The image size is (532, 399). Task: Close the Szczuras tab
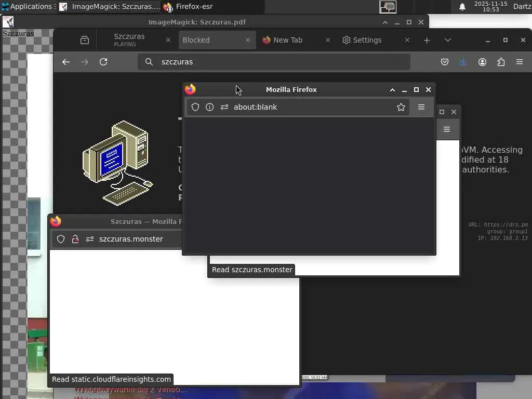168,40
